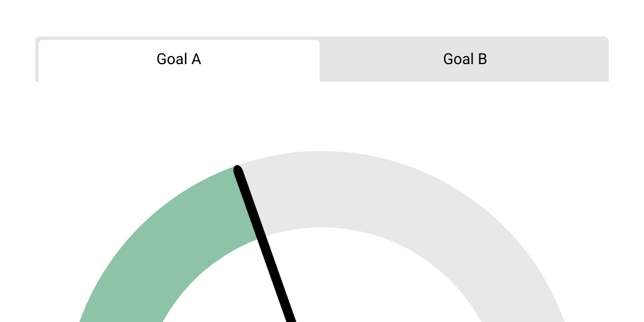Viewport: 644px width, 322px height.
Task: Switch to the Goal B tab
Action: (465, 60)
